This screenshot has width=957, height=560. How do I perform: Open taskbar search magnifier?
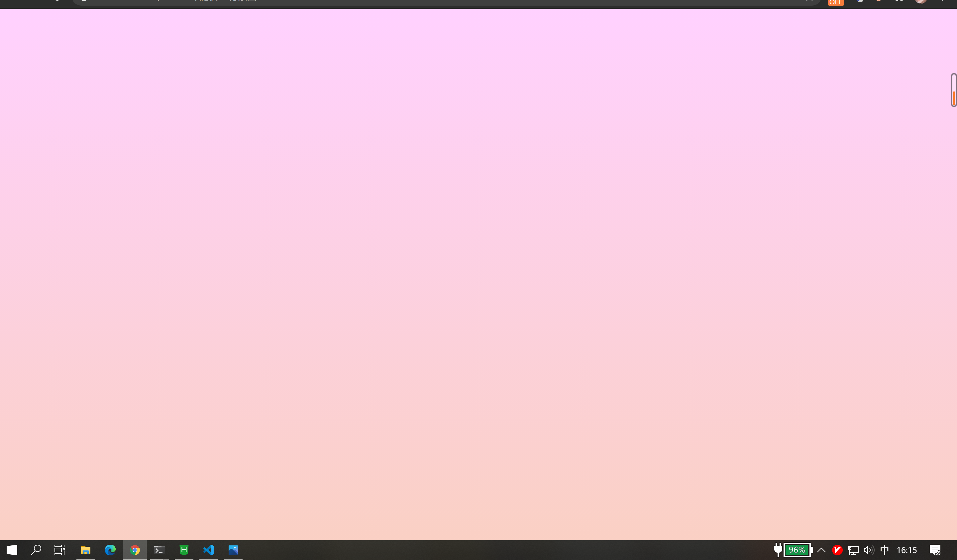pyautogui.click(x=36, y=550)
